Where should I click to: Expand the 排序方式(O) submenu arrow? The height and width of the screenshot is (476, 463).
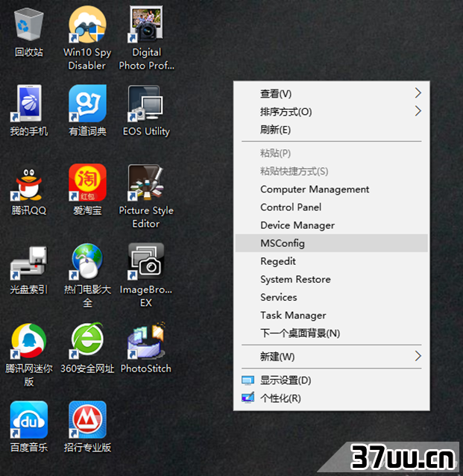pyautogui.click(x=418, y=111)
